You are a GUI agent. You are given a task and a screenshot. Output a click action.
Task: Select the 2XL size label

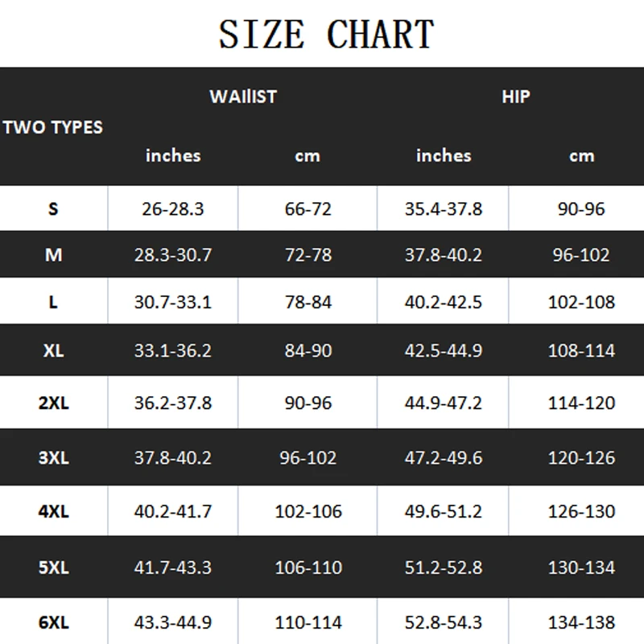[x=53, y=403]
